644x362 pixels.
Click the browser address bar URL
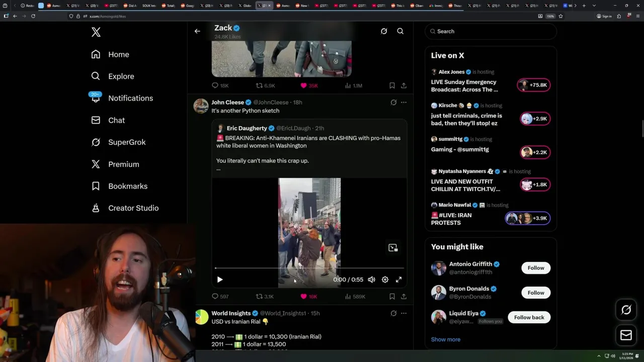coord(108,16)
